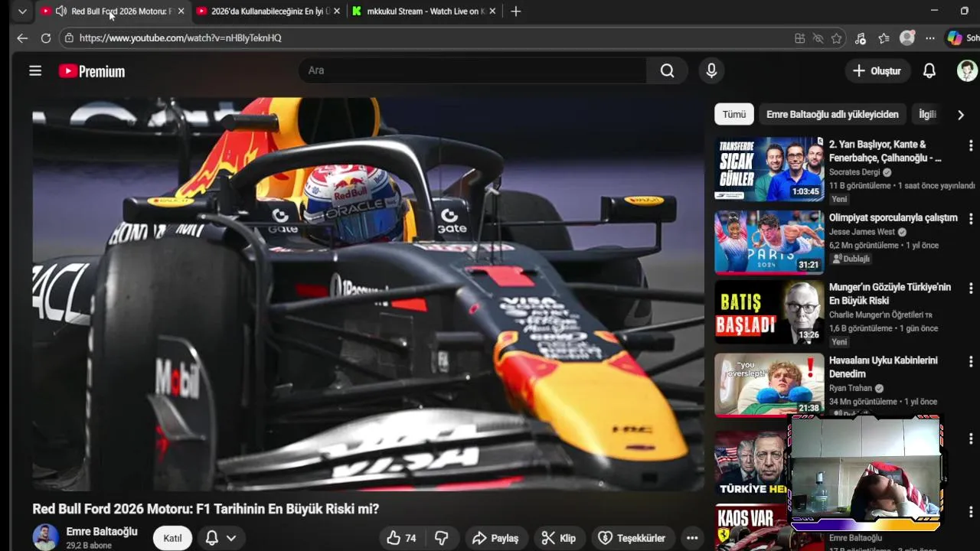Select the Tümü filter chip

(x=733, y=114)
